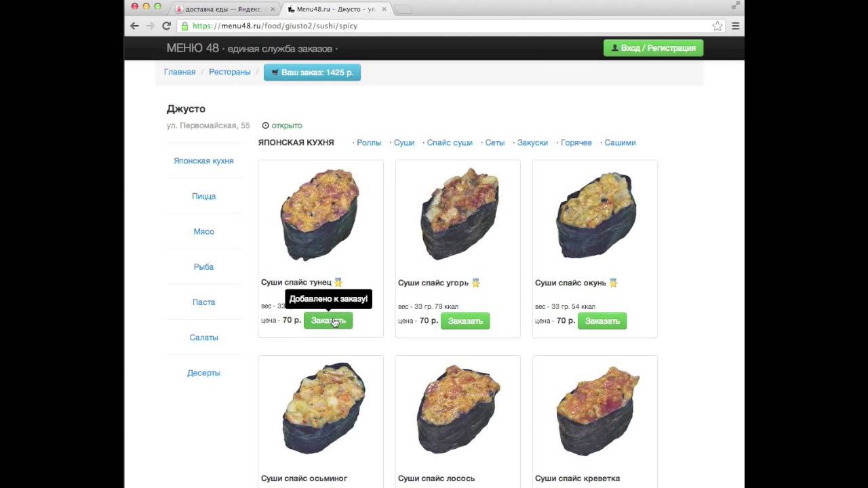This screenshot has height=488, width=868.
Task: Click the Суши спайс угорь photo
Action: pyautogui.click(x=459, y=214)
